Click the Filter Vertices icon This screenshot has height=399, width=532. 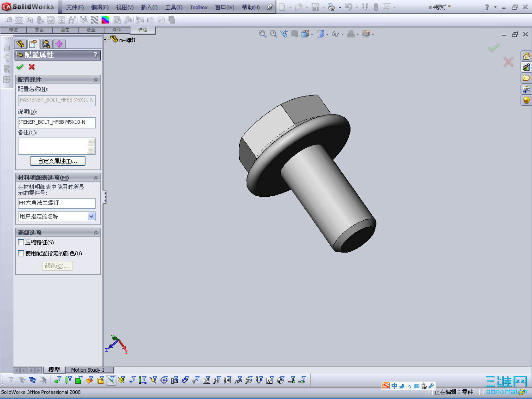click(58, 380)
